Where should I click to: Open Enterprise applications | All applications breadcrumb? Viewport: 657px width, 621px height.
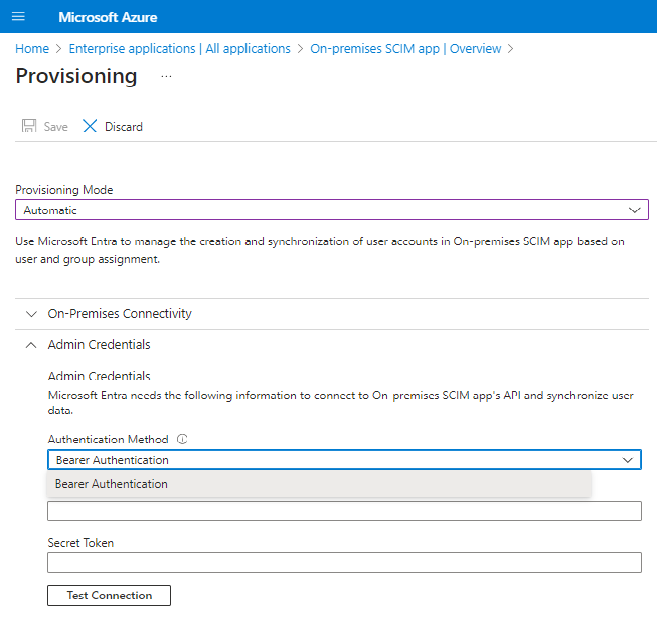179,49
